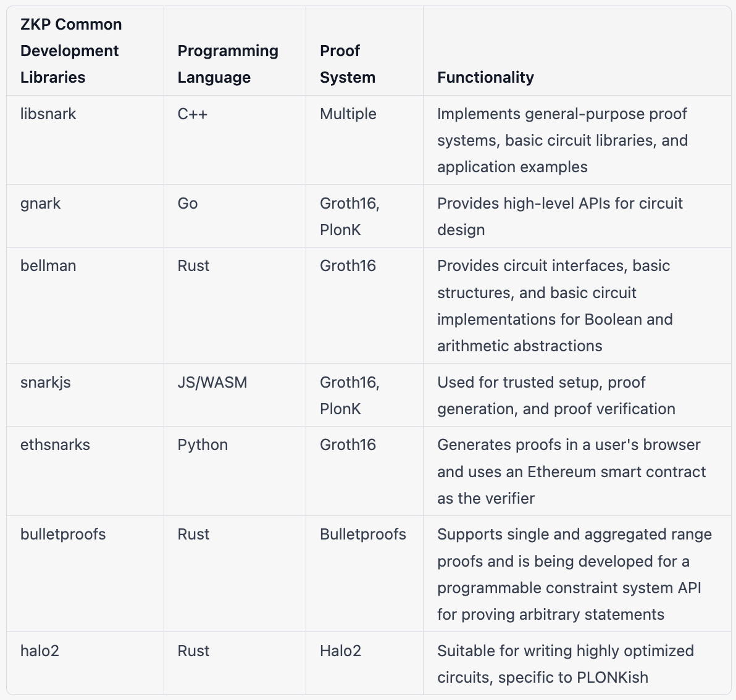
Task: Click the 'C++' language cell
Action: [193, 114]
